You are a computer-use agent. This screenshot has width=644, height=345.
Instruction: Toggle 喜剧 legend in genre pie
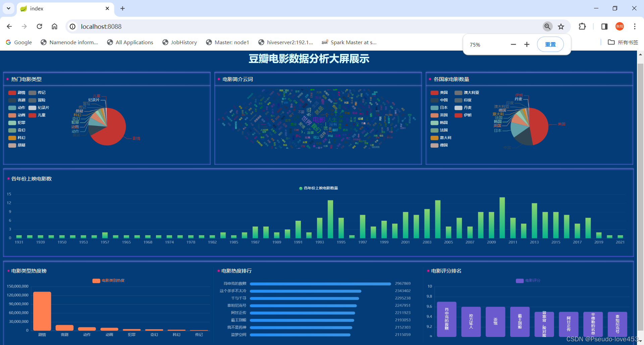click(x=17, y=100)
